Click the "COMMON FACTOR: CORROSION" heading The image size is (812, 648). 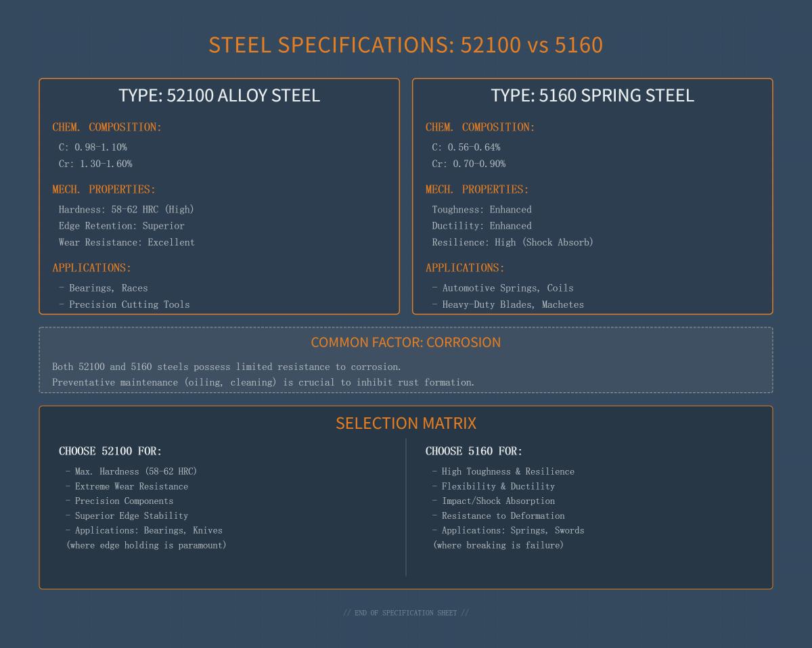coord(405,342)
